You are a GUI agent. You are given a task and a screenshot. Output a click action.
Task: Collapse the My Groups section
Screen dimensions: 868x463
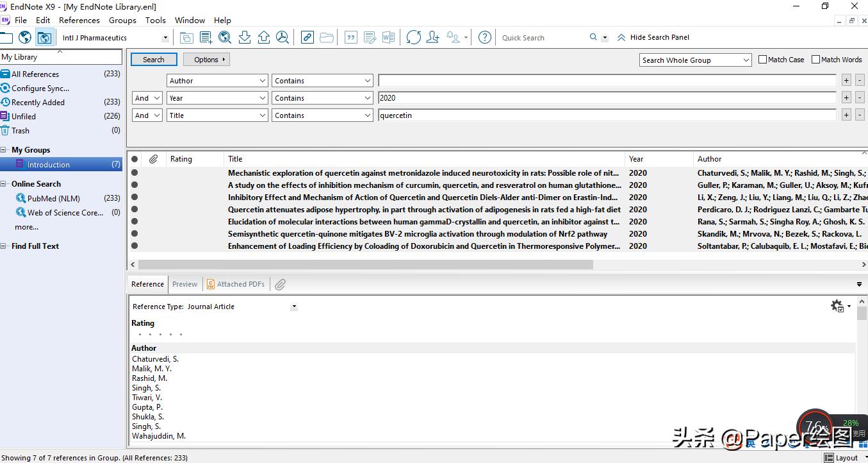4,149
